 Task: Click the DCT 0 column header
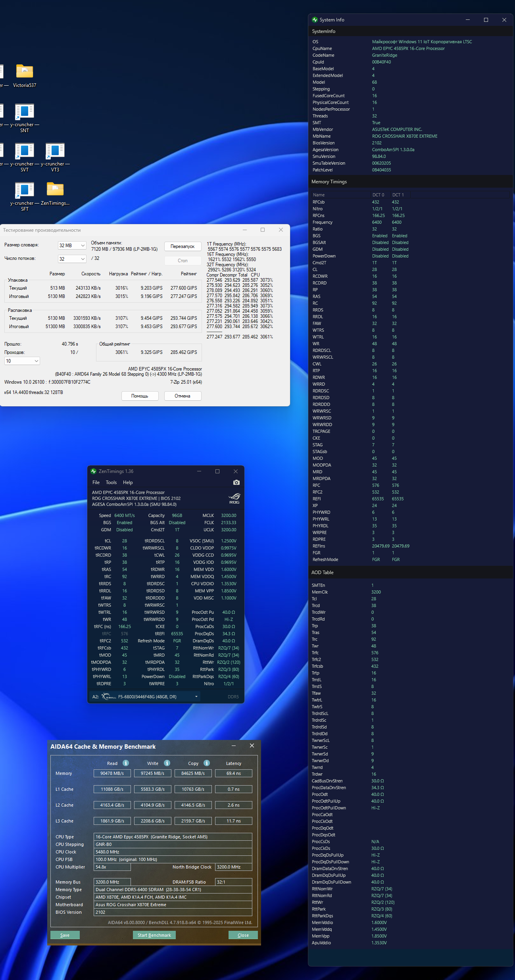(380, 195)
